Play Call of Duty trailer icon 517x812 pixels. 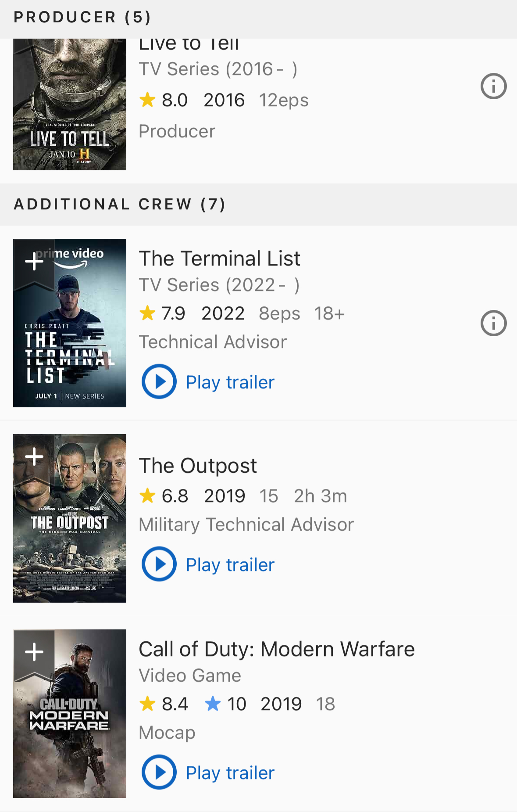[159, 772]
